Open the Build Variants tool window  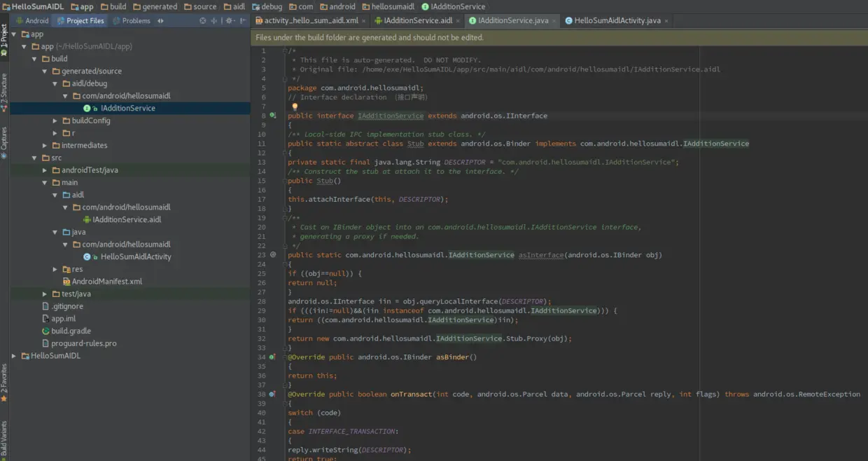4,438
